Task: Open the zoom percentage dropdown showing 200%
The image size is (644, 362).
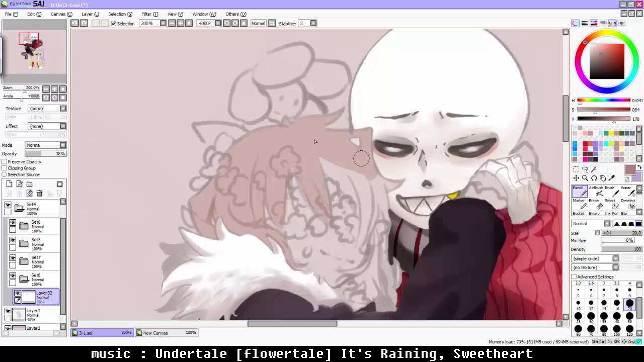Action: click(163, 23)
